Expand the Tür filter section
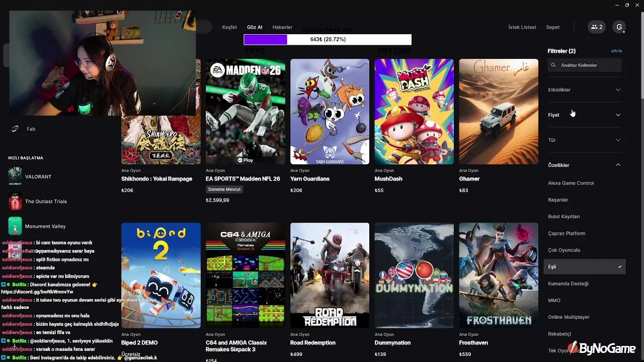 (x=585, y=140)
